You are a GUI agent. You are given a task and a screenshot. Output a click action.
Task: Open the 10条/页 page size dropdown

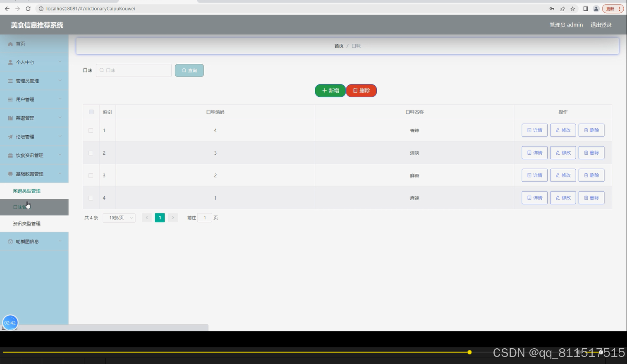(x=119, y=218)
